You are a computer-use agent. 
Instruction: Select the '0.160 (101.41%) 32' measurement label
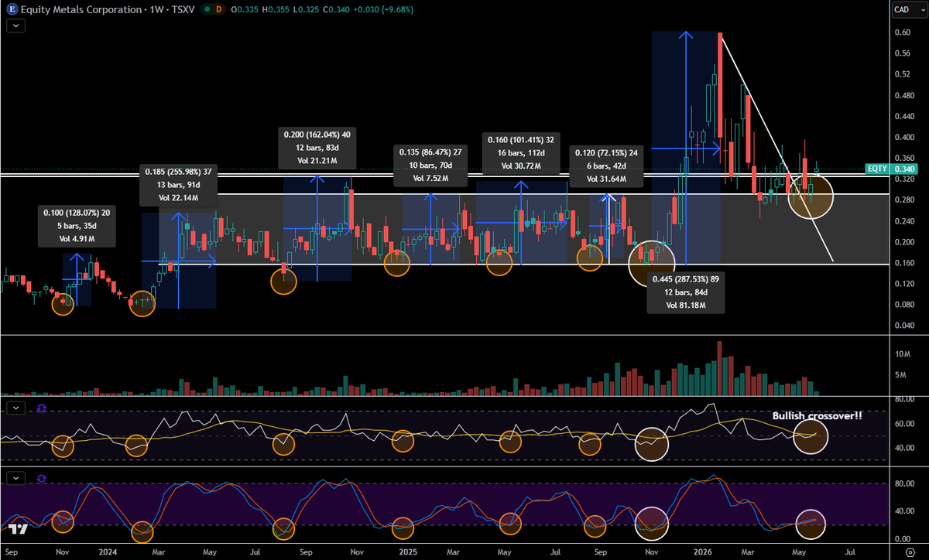tap(521, 152)
